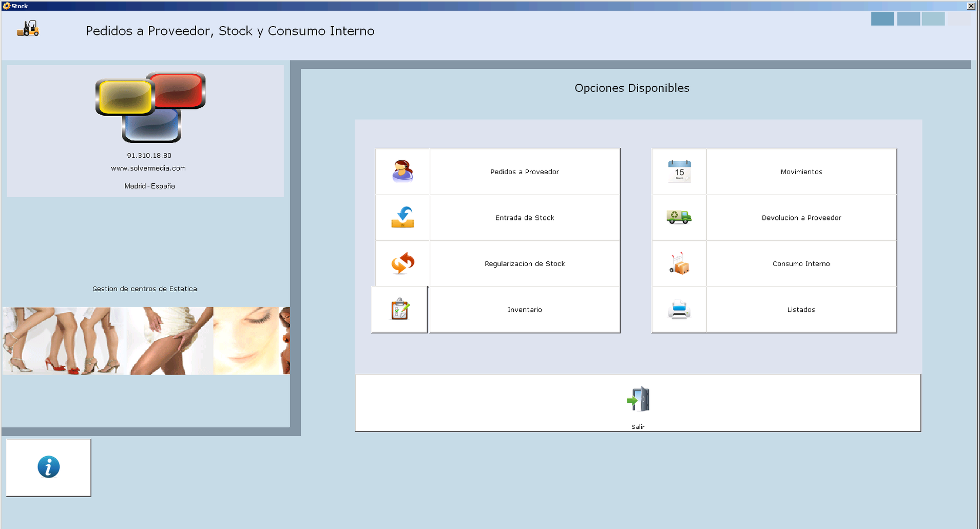The image size is (980, 529).
Task: Click the Movimientos calendar icon
Action: point(679,172)
